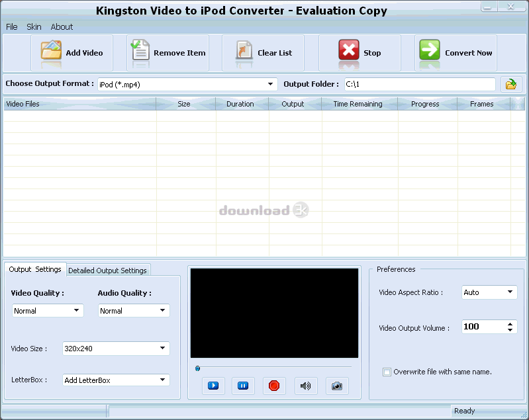
Task: Click the Ready status bar text
Action: [464, 411]
